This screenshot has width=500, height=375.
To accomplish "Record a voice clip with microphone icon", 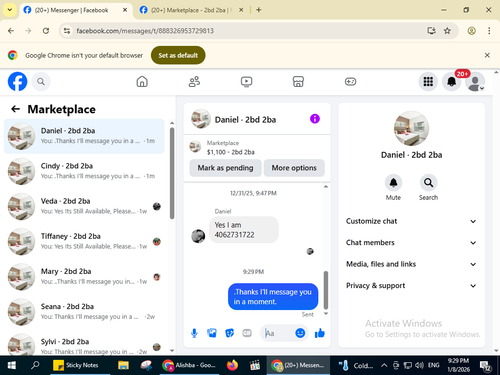I will click(194, 333).
